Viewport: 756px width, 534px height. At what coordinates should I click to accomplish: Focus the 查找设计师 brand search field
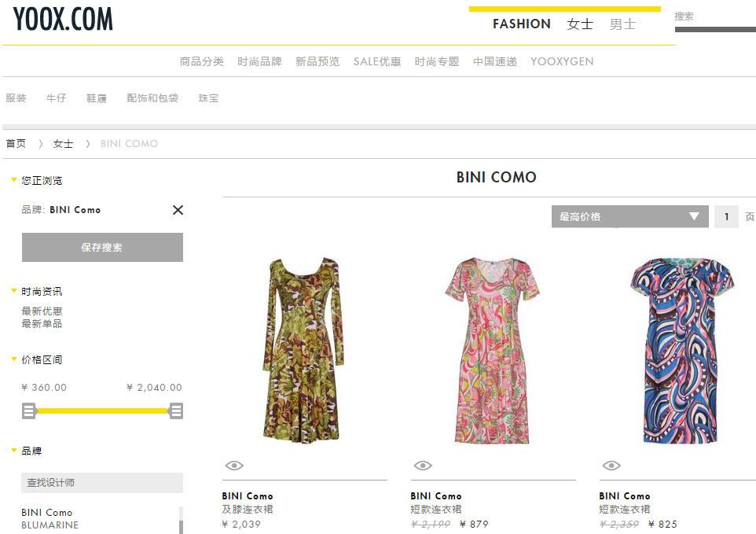coord(102,483)
